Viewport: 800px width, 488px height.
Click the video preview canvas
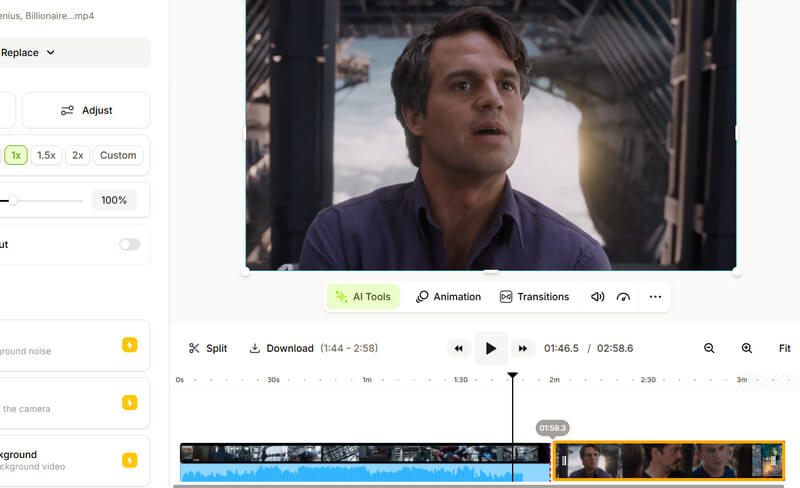(x=491, y=135)
